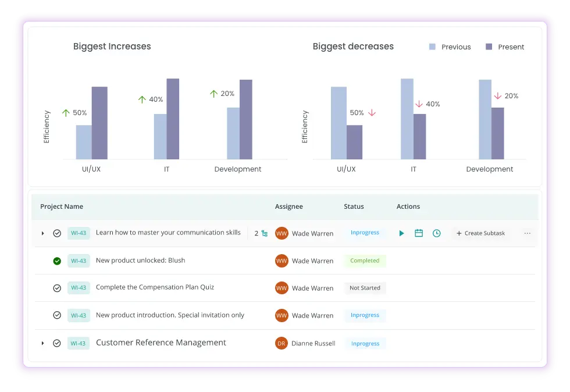Image resolution: width=570 pixels, height=392 pixels.
Task: Click the Previous bar for IT in Biggest decreases
Action: click(407, 119)
